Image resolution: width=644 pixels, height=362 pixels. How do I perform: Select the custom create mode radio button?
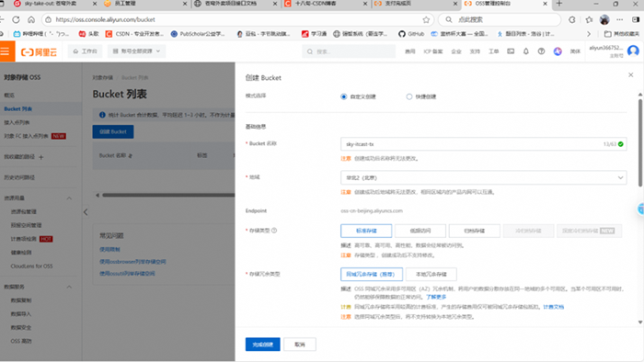coord(344,96)
